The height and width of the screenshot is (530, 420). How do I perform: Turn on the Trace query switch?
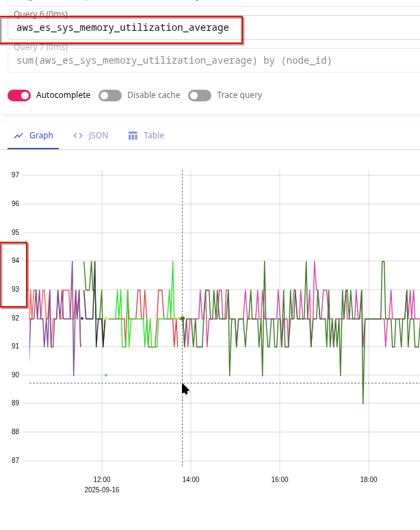point(200,95)
